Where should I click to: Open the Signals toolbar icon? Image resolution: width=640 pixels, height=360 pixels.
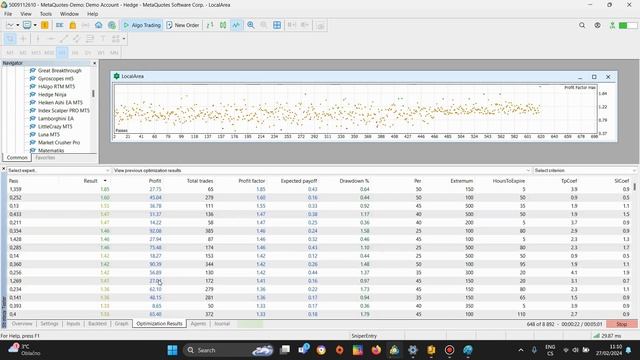click(85, 25)
